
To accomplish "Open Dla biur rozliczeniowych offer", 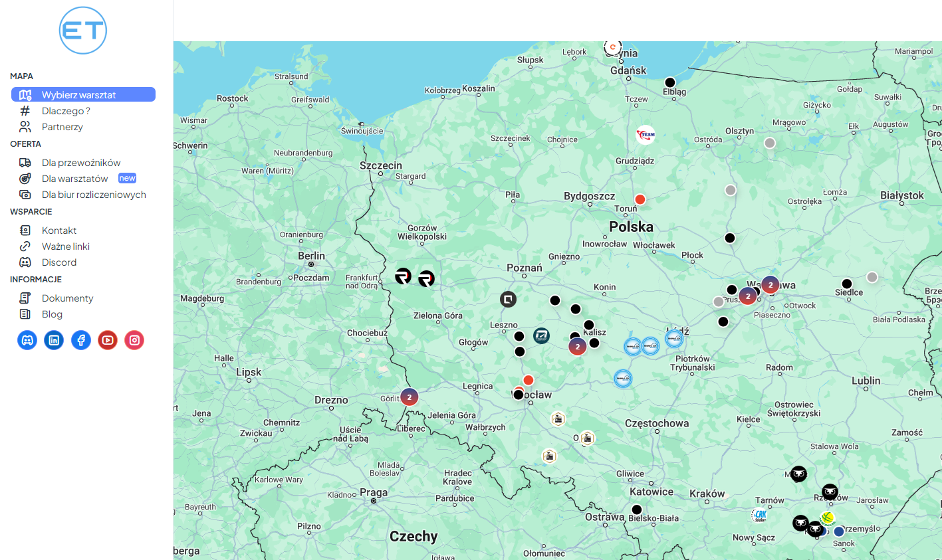I will tap(94, 195).
